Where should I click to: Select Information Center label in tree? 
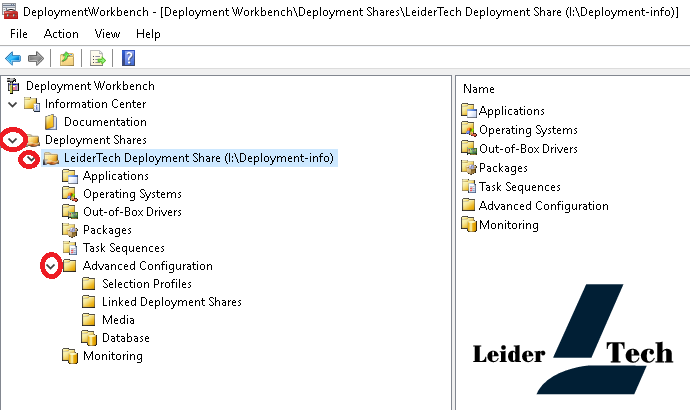95,104
